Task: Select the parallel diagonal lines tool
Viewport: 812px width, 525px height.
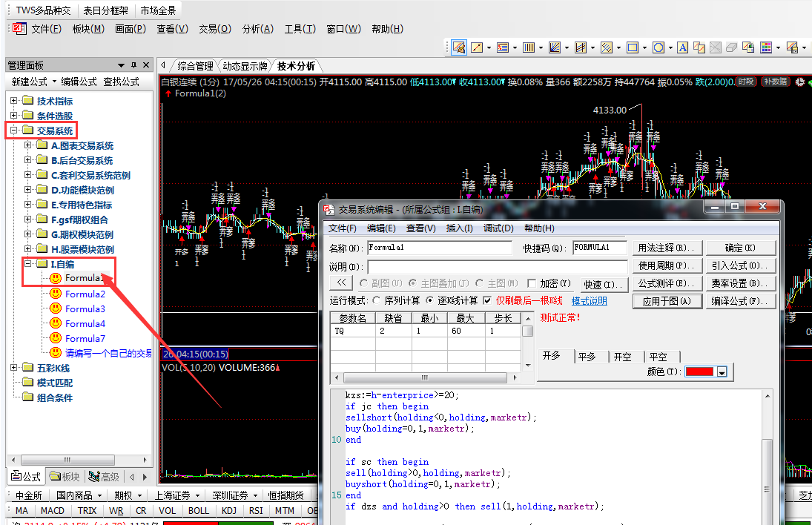Action: pos(607,47)
